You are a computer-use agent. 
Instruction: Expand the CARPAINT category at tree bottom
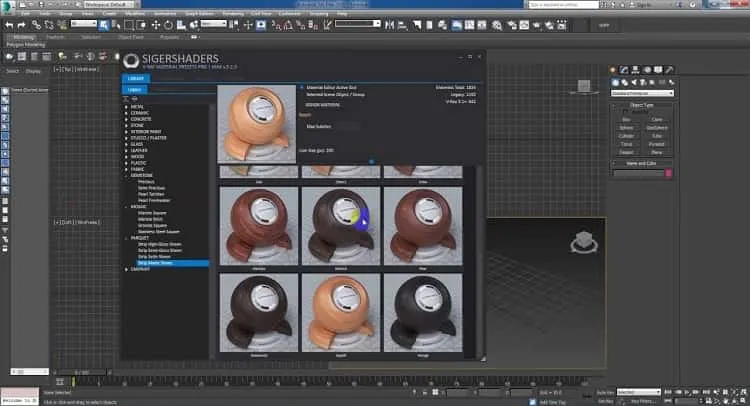(127, 269)
